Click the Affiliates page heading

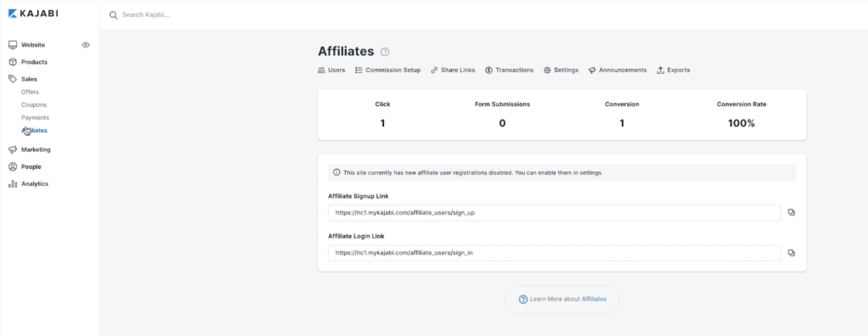click(x=346, y=52)
